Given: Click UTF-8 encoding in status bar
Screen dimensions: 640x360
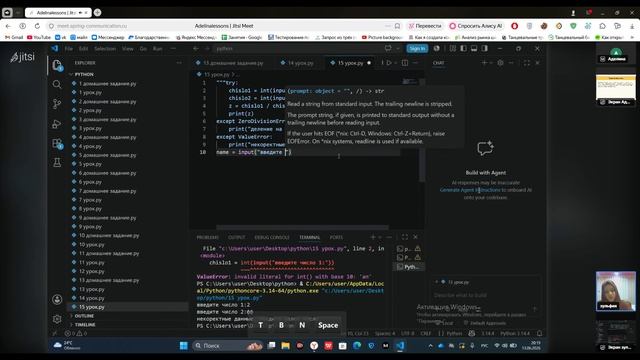Looking at the screenshot, I should [407, 333].
